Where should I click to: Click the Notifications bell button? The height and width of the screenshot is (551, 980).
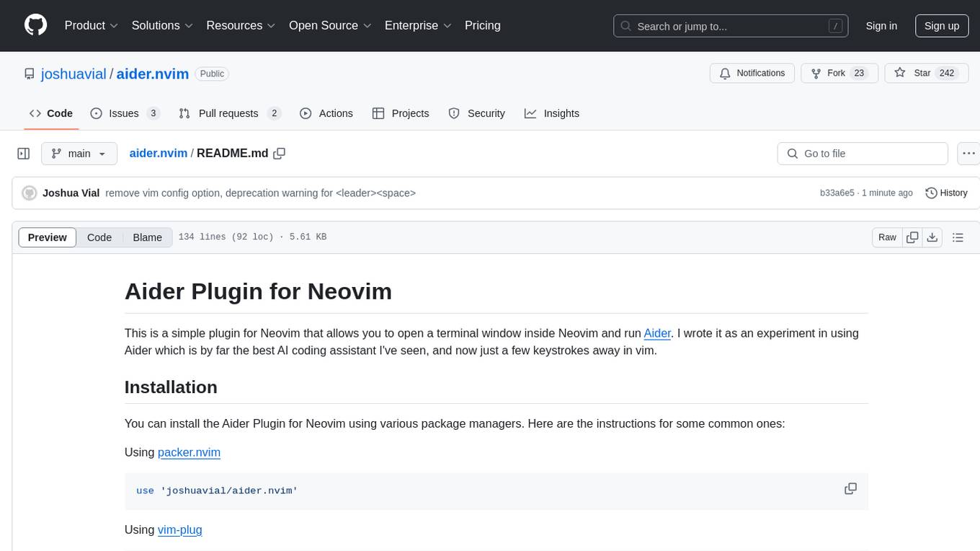[752, 74]
